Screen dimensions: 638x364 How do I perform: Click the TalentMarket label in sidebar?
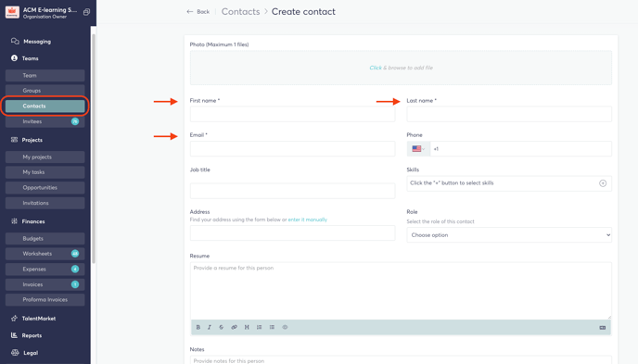(x=39, y=319)
